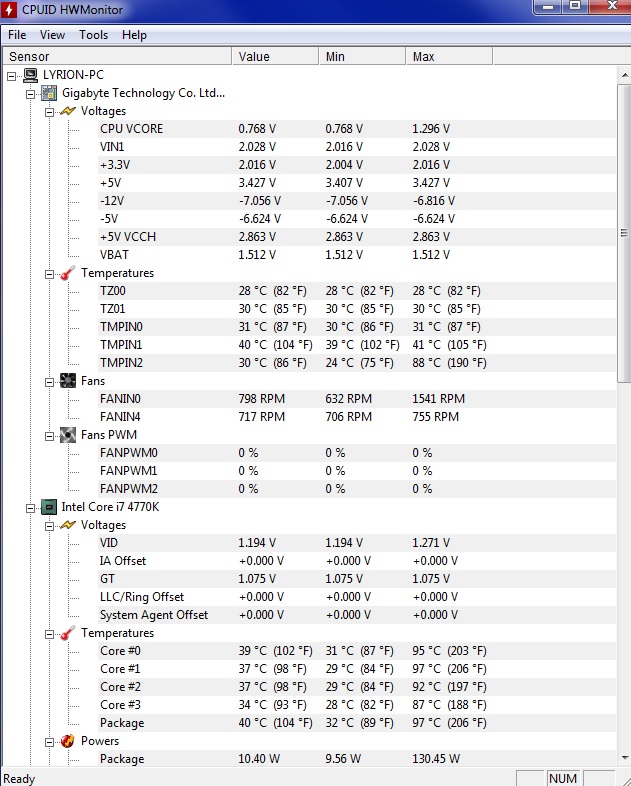This screenshot has height=786, width=631.
Task: Select the CPU VCORE row
Action: tap(357, 129)
